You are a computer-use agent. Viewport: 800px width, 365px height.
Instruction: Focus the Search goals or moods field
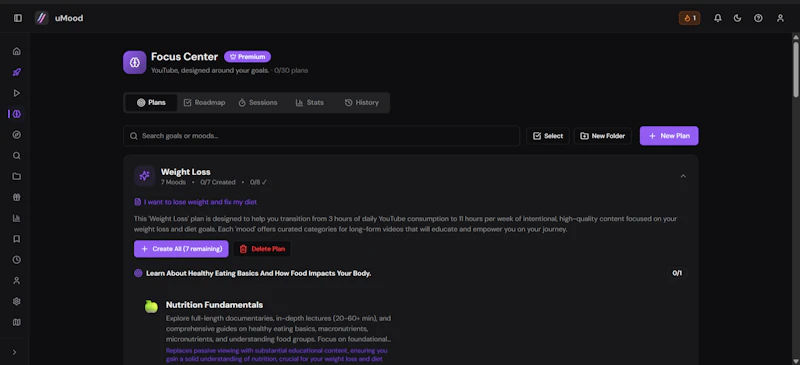tap(321, 136)
